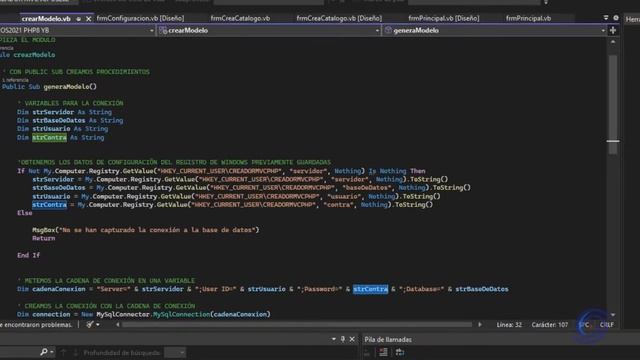
Task: Click the MsgBox statement line
Action: click(146, 230)
